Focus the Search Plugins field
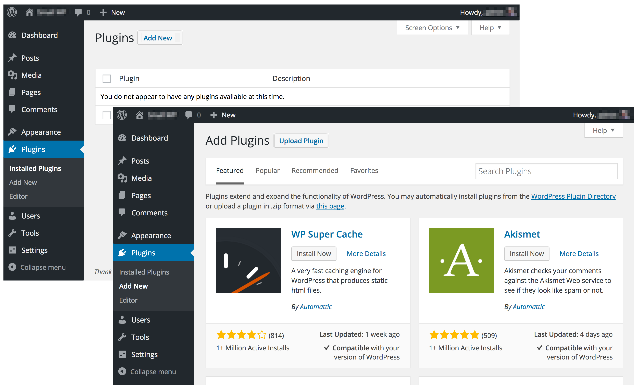The height and width of the screenshot is (389, 637). tap(546, 171)
